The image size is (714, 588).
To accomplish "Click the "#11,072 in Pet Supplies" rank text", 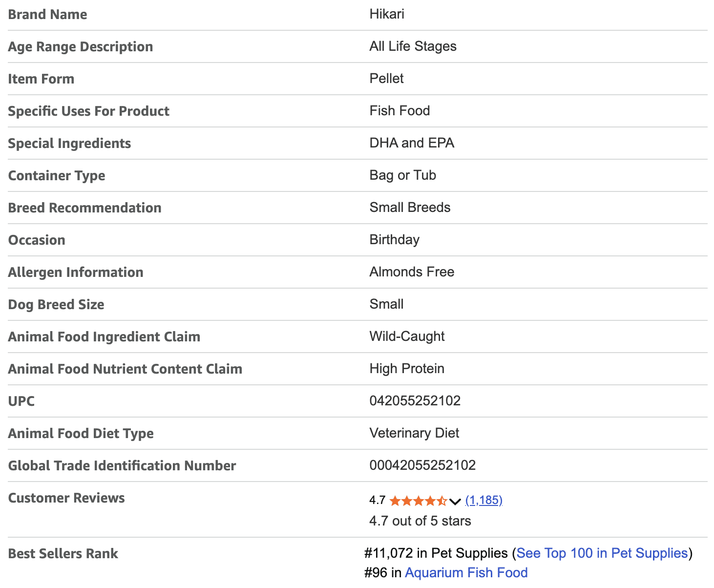I will point(436,553).
